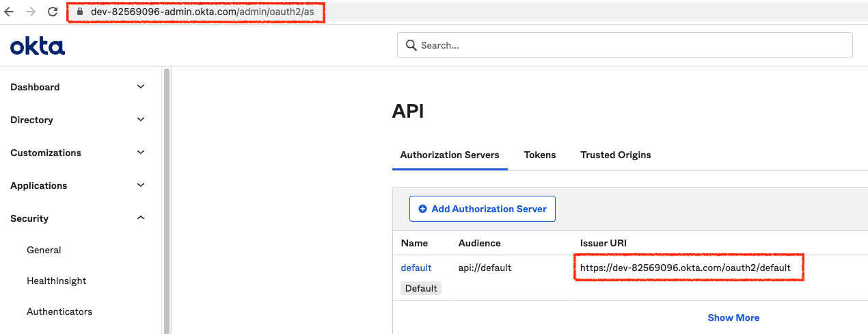
Task: Expand the Directory menu chevron
Action: 141,120
